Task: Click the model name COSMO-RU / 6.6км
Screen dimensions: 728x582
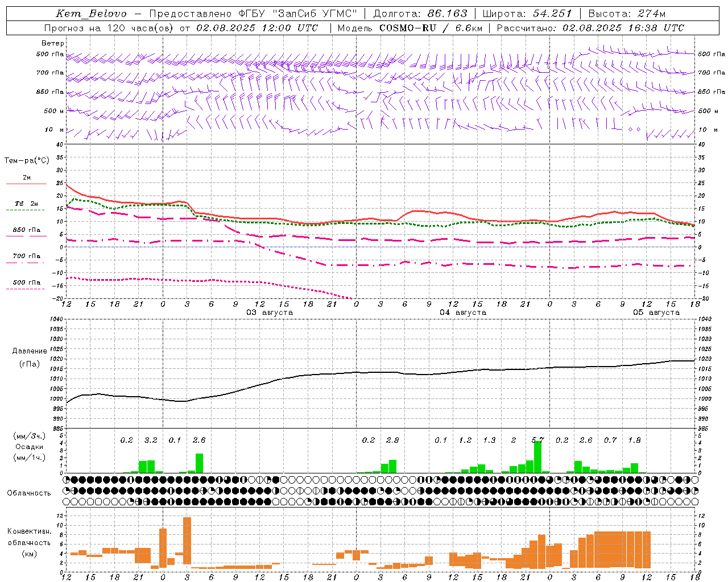Action: point(431,28)
